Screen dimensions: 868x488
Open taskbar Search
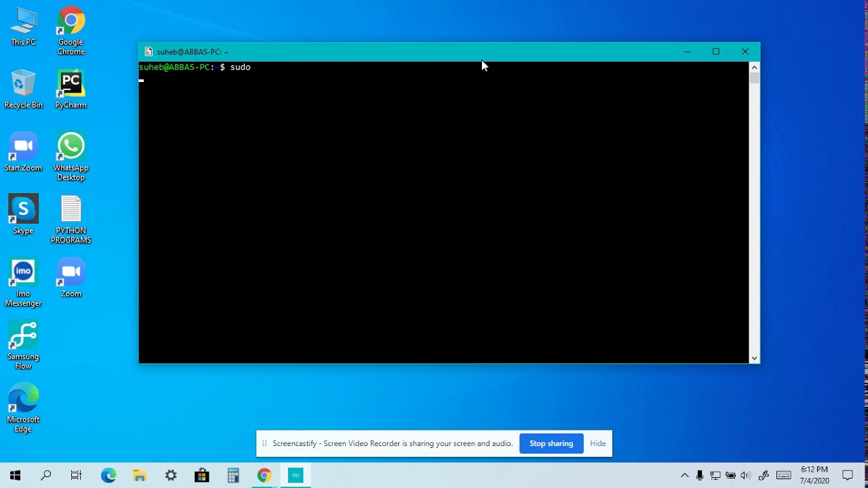tap(46, 476)
